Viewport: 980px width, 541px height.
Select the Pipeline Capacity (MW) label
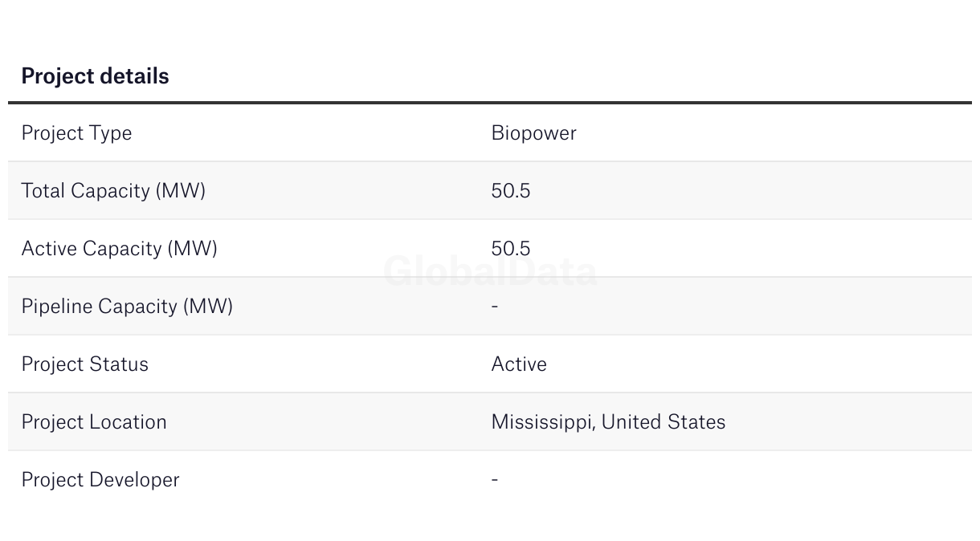[x=127, y=307]
